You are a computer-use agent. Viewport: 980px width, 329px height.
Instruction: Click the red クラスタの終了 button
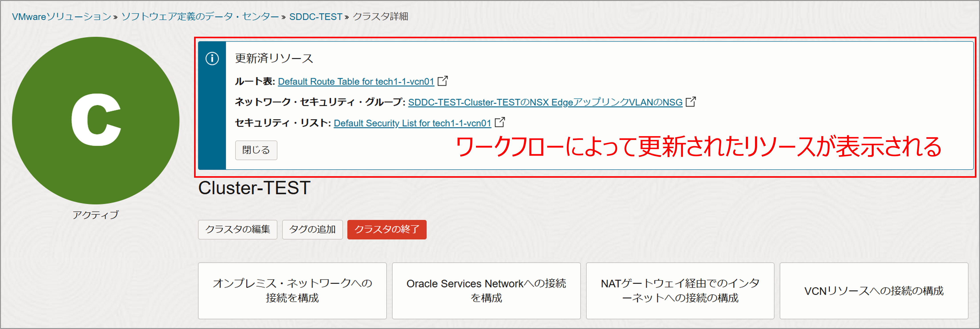pos(387,229)
